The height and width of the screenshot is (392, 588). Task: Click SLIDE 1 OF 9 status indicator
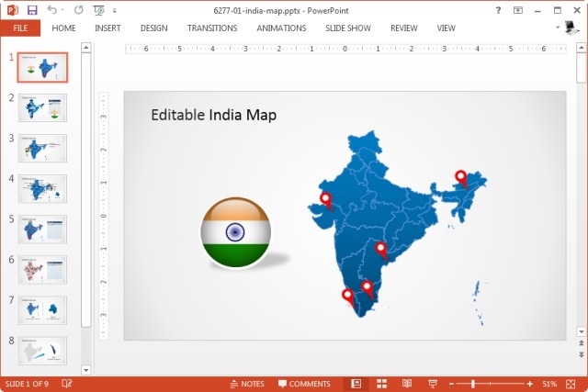(x=27, y=384)
